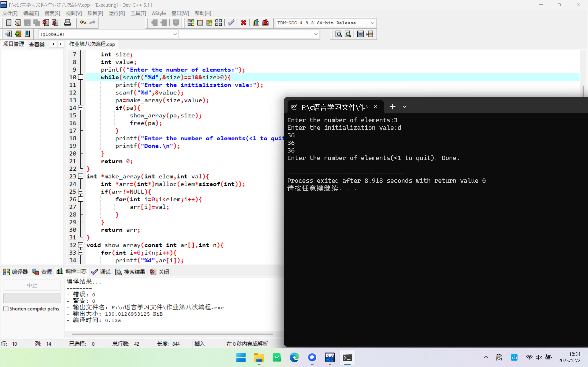Click the Open file toolbar icon
588x367 pixels.
(18, 23)
